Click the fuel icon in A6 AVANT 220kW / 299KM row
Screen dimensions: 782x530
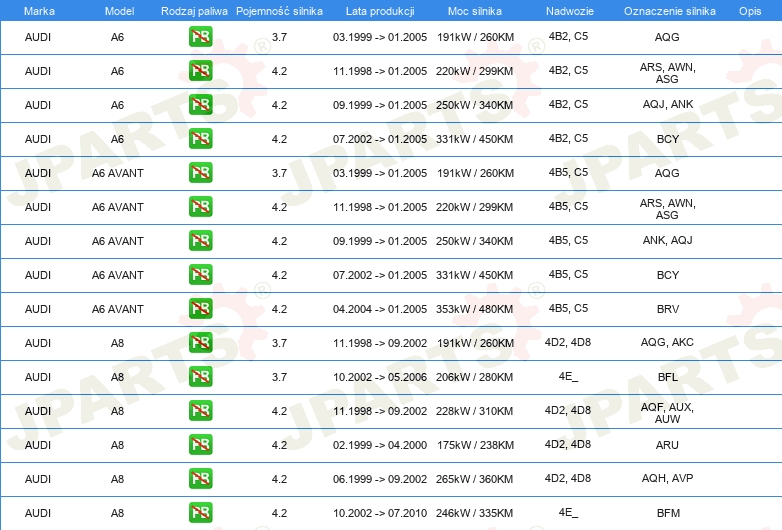click(200, 206)
